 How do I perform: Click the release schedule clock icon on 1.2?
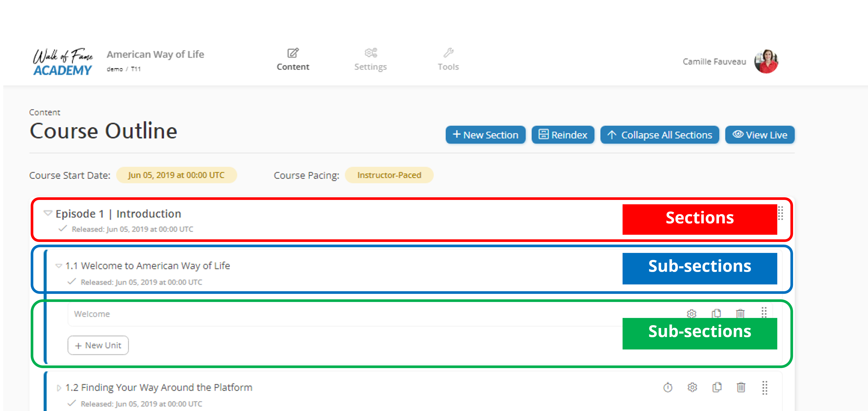[x=668, y=387]
